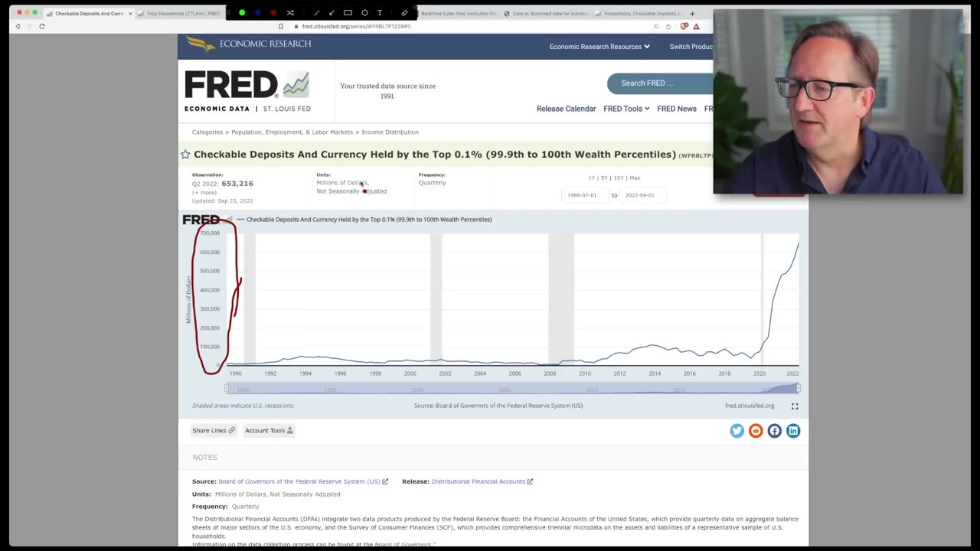Click Brave shields icon in address bar
The image size is (980, 551).
(x=684, y=26)
